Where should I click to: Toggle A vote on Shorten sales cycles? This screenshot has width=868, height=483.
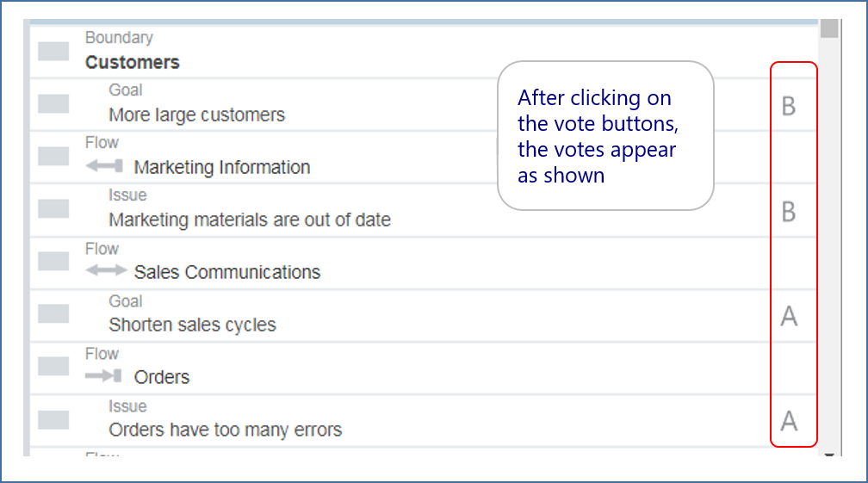point(789,317)
